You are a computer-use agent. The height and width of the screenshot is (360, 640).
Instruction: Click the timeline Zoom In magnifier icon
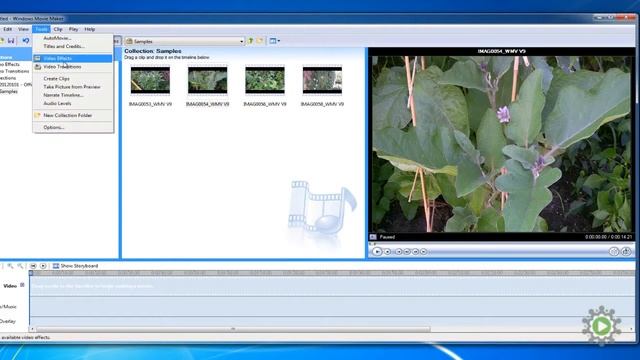tap(10, 266)
